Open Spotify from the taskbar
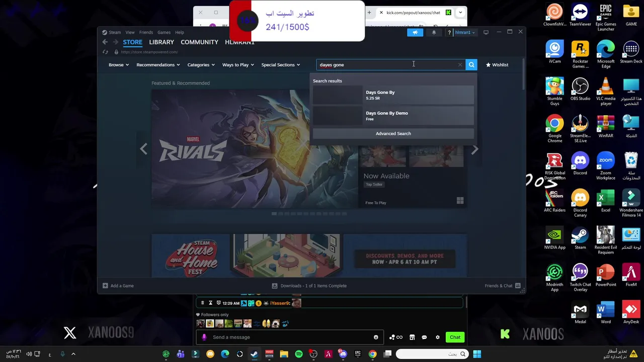Screen dimensions: 644x362 coord(299,354)
